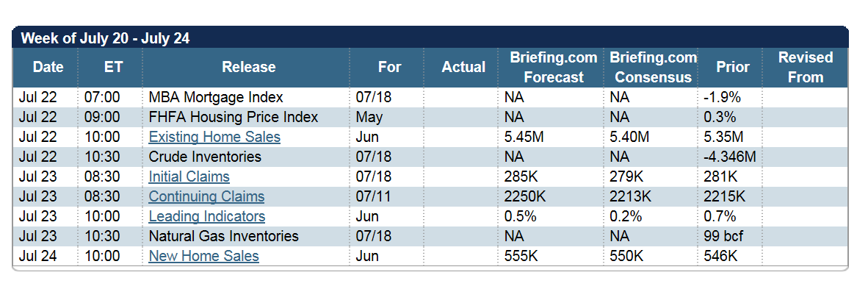Viewport: 868px width, 289px height.
Task: Select the Natural Gas Inventories release name
Action: coord(224,236)
